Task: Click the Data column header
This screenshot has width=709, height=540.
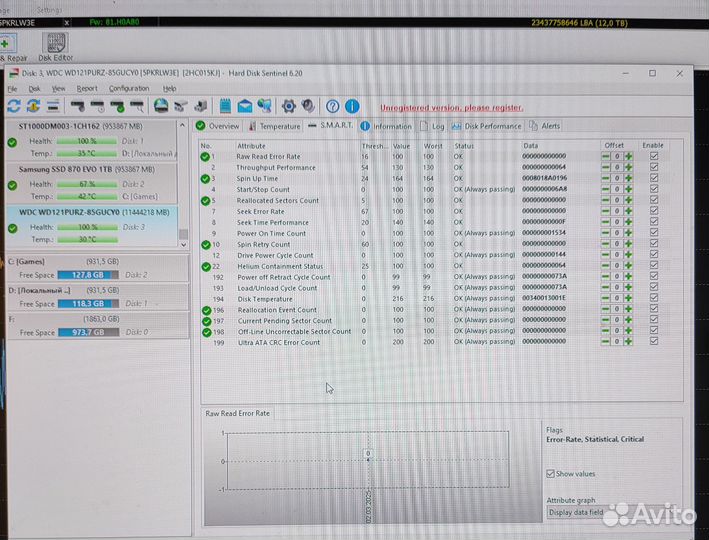Action: [x=530, y=146]
